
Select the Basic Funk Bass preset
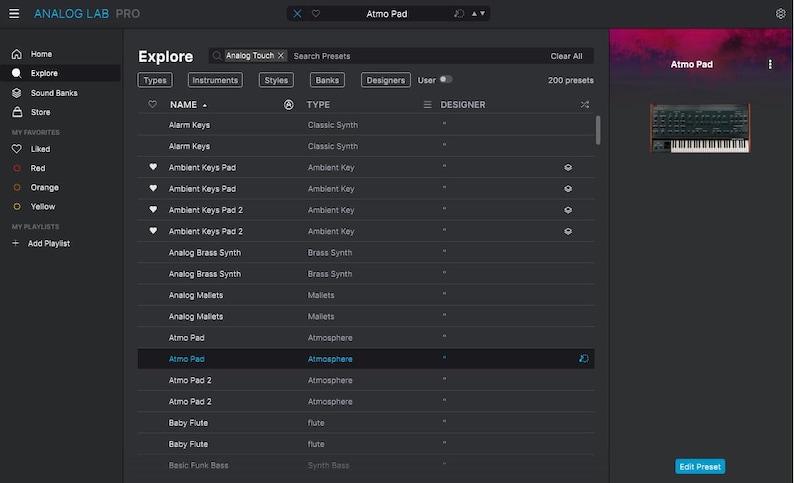[366, 465]
